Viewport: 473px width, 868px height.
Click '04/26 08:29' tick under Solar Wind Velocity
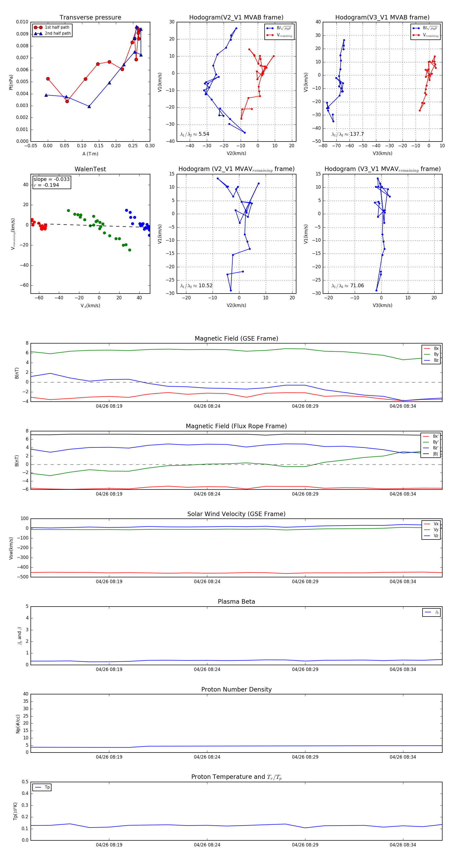click(305, 581)
